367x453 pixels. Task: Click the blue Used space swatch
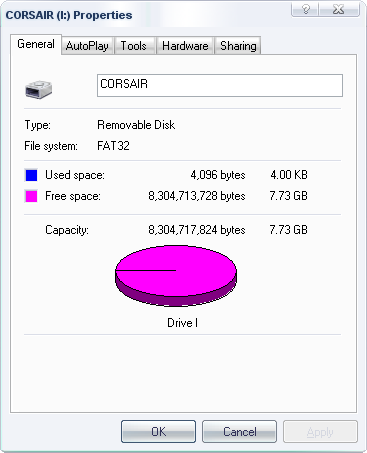(31, 175)
